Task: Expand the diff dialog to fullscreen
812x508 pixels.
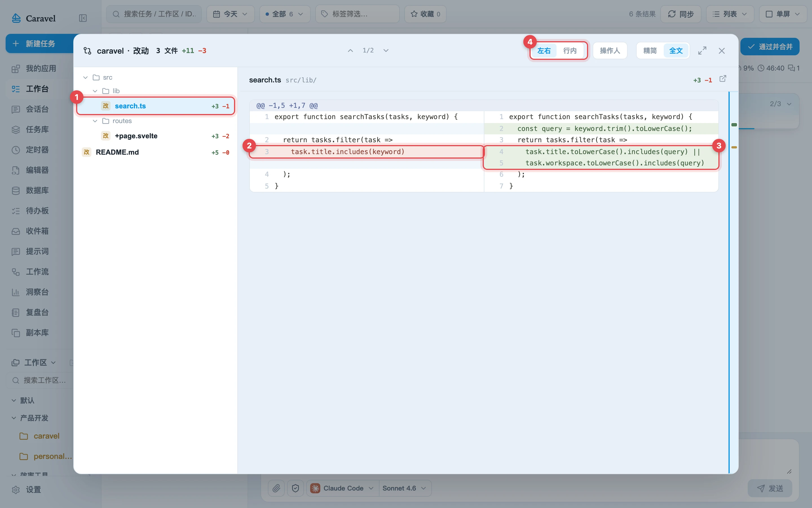Action: [702, 51]
